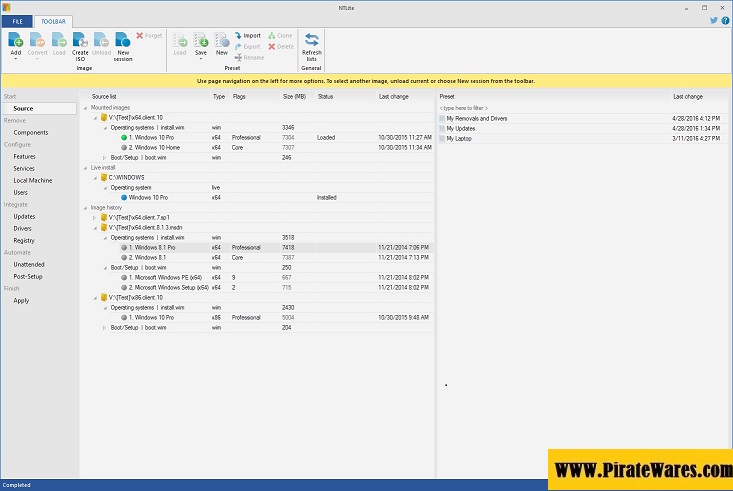Expand Boot/Setup boot.wim under x64.client.10
Viewport: 733px width, 491px height.
click(103, 157)
